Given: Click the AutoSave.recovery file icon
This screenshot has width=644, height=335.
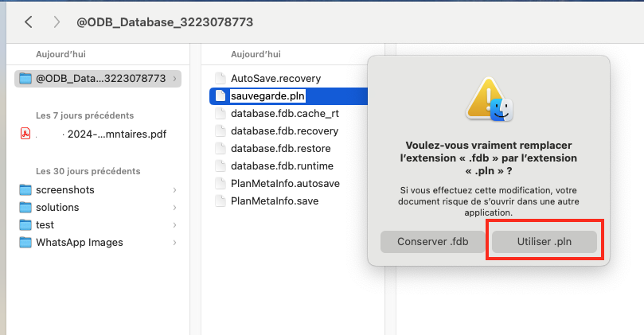Looking at the screenshot, I should point(221,79).
